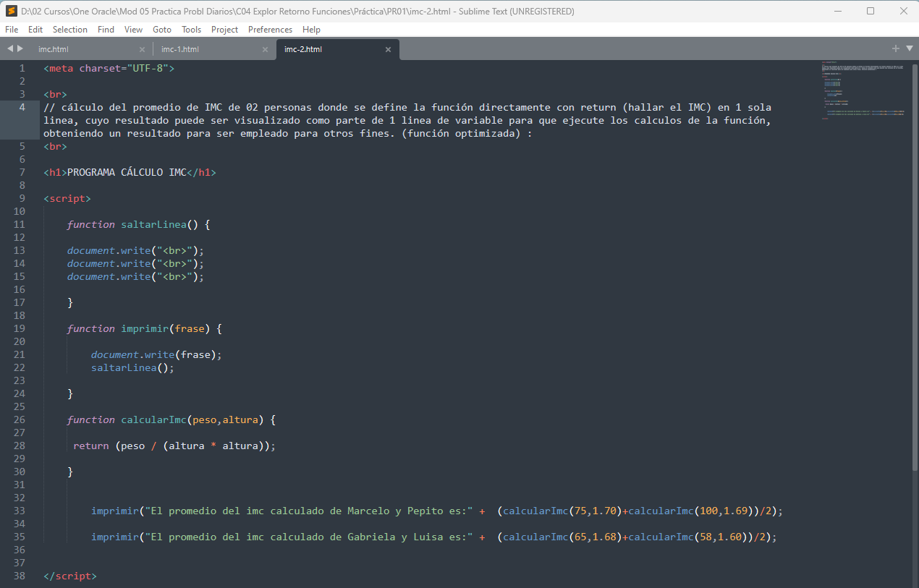
Task: Click document.write("<br>") on line 13
Action: (x=136, y=250)
